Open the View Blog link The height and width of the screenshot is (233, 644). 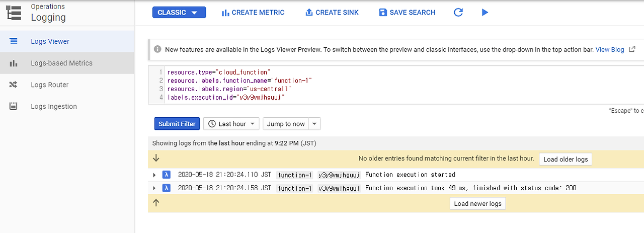point(610,49)
